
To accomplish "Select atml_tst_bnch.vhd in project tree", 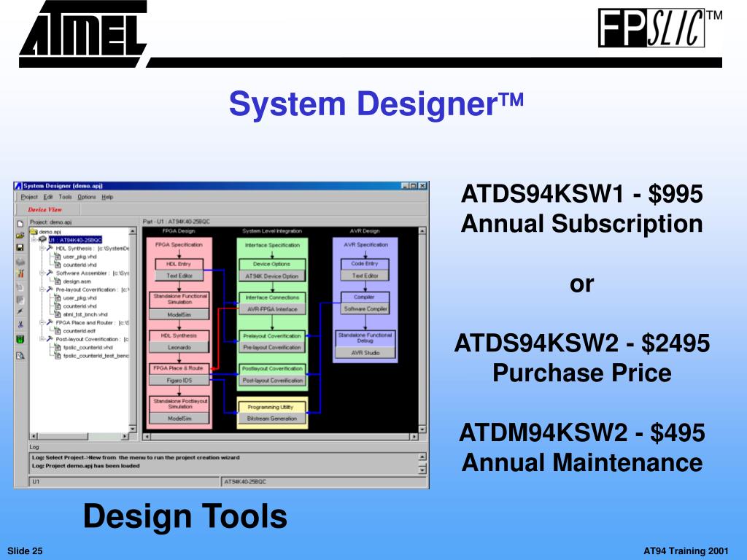I will click(85, 314).
